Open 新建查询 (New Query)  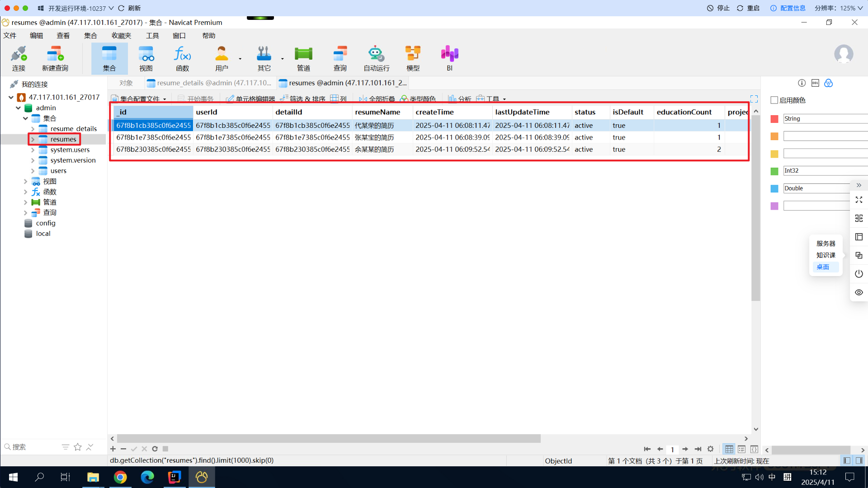(55, 59)
